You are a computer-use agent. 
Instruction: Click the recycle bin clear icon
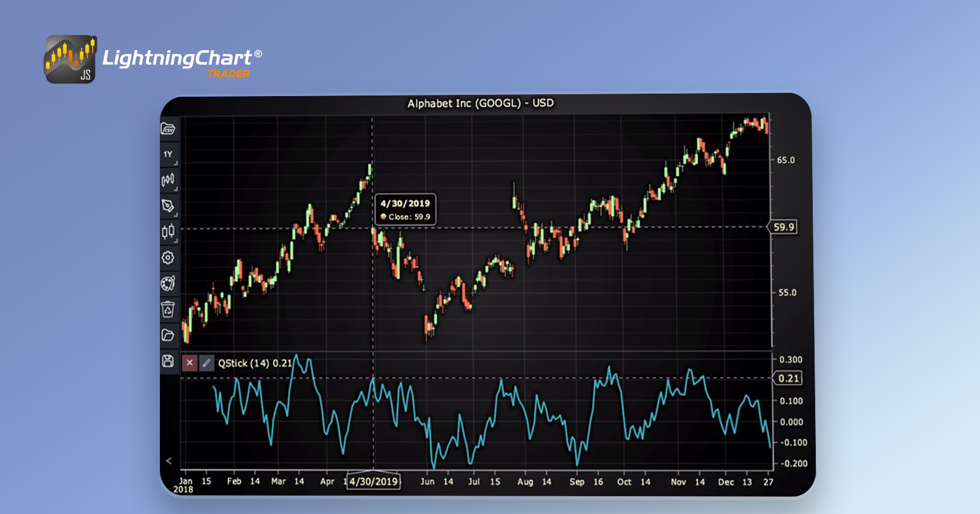(168, 309)
